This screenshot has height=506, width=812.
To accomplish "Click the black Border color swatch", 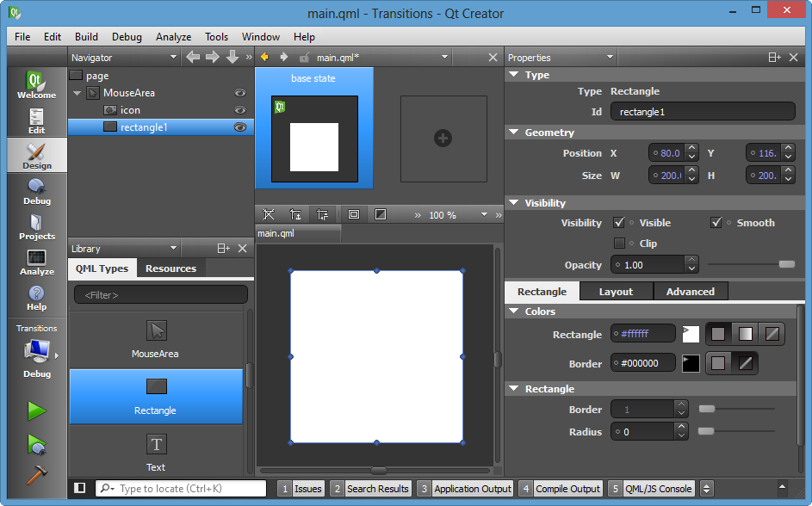I will click(x=691, y=363).
